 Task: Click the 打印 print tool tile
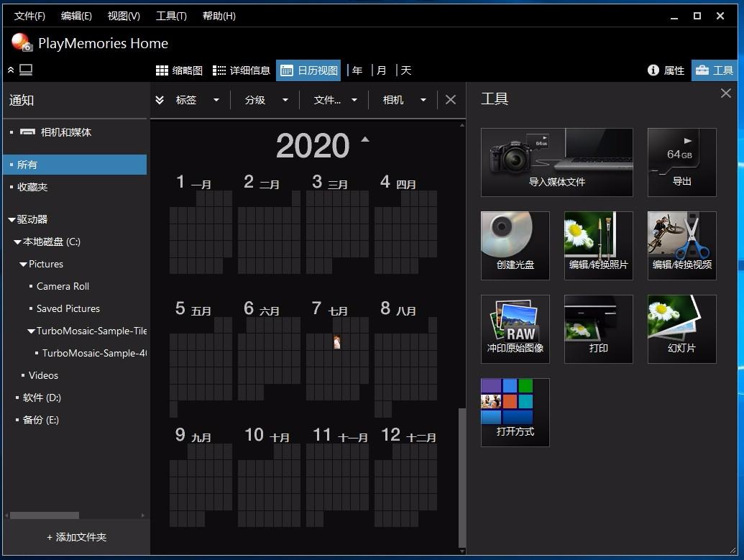click(598, 329)
